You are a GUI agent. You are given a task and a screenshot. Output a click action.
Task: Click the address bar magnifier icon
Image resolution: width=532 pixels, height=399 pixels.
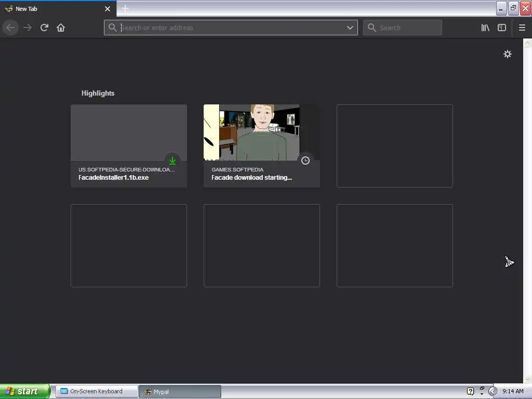pos(113,28)
